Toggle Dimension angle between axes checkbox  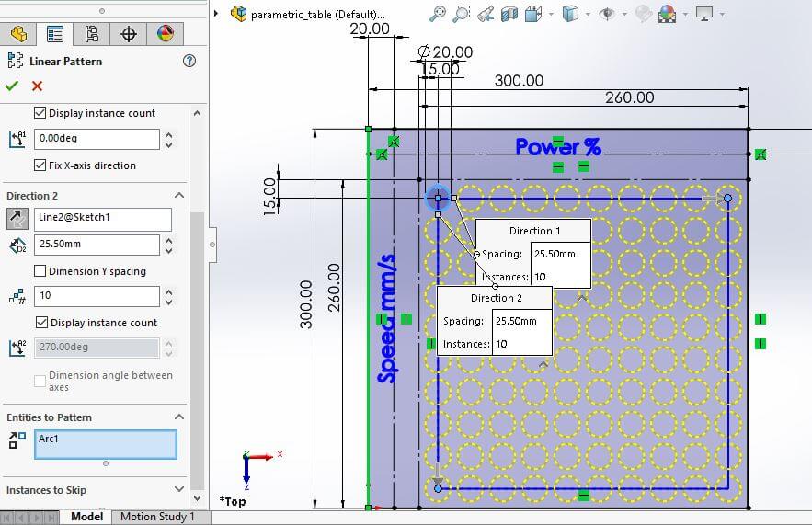coord(40,381)
